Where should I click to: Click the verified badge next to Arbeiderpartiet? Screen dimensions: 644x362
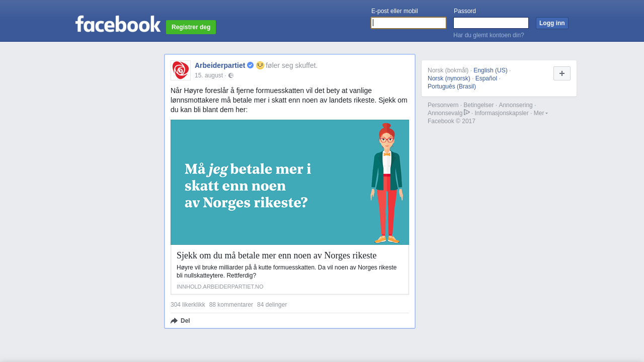pyautogui.click(x=250, y=65)
